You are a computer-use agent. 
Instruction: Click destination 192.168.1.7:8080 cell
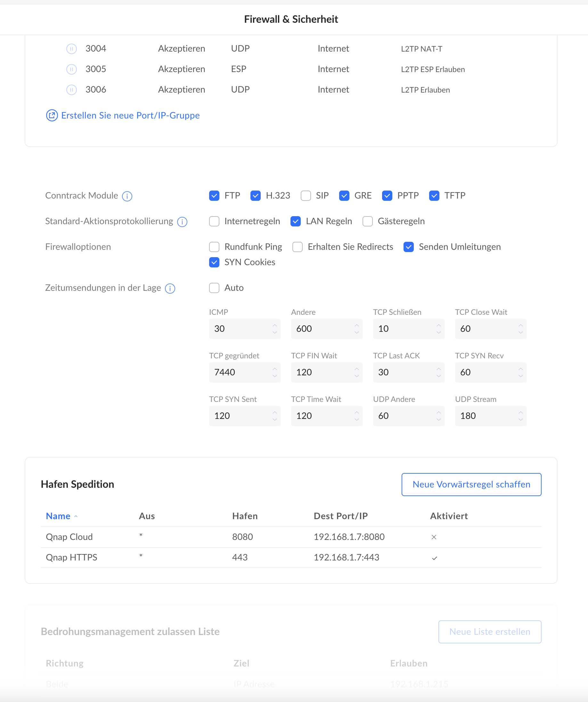(x=349, y=537)
